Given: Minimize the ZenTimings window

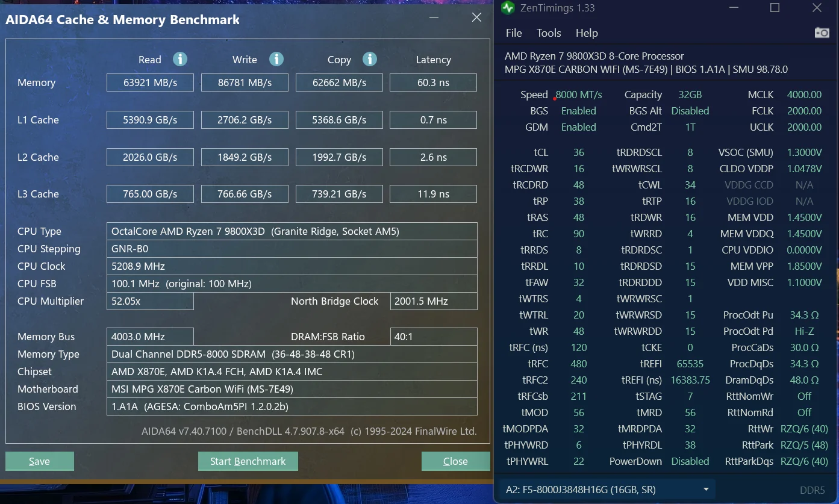Looking at the screenshot, I should pyautogui.click(x=734, y=8).
